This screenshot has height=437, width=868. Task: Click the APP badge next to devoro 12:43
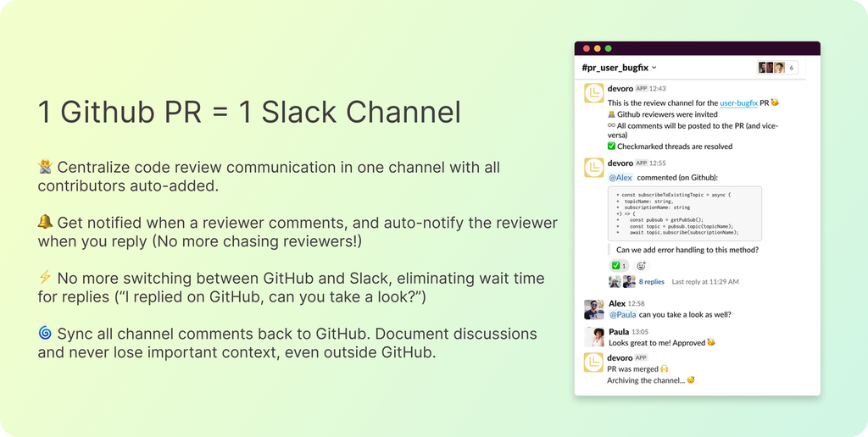click(x=641, y=89)
